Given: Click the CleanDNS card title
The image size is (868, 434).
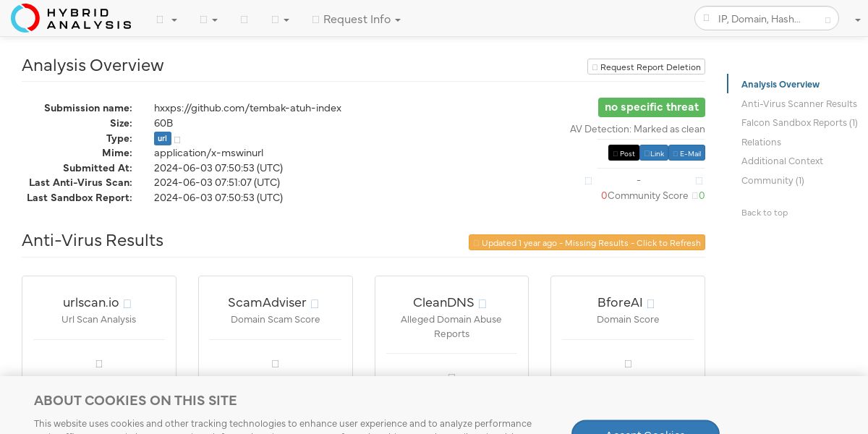Looking at the screenshot, I should click(x=443, y=302).
